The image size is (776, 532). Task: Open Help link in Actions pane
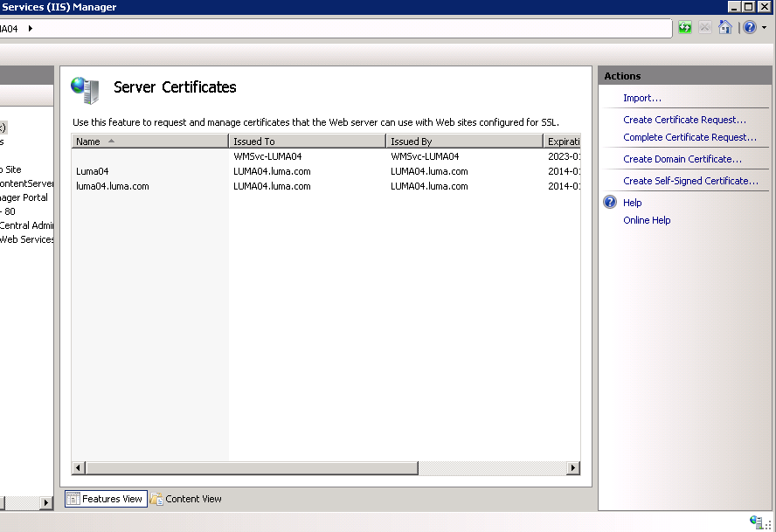pyautogui.click(x=632, y=203)
